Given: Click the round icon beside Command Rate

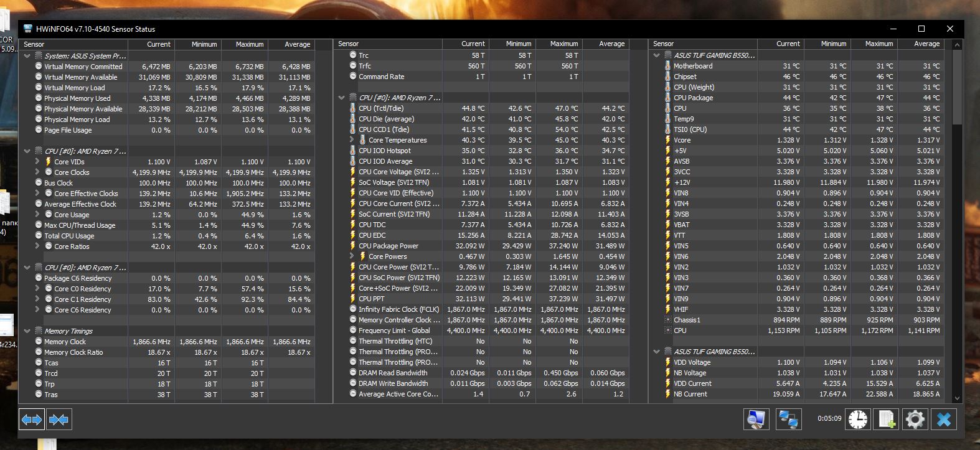Looking at the screenshot, I should pos(353,77).
